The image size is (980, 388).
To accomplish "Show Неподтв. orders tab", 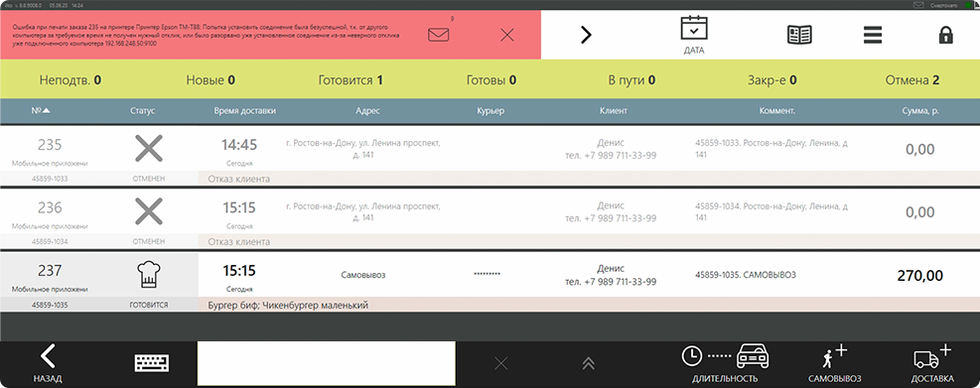I will tap(70, 80).
